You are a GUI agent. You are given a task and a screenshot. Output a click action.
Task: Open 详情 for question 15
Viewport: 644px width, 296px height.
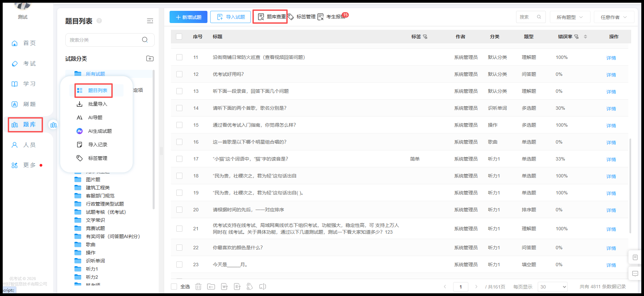pyautogui.click(x=611, y=126)
